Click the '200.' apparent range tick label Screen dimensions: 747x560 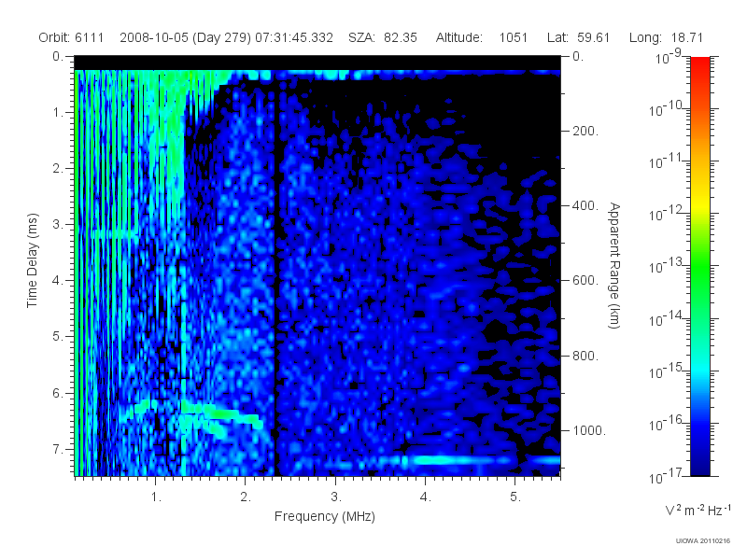(585, 131)
